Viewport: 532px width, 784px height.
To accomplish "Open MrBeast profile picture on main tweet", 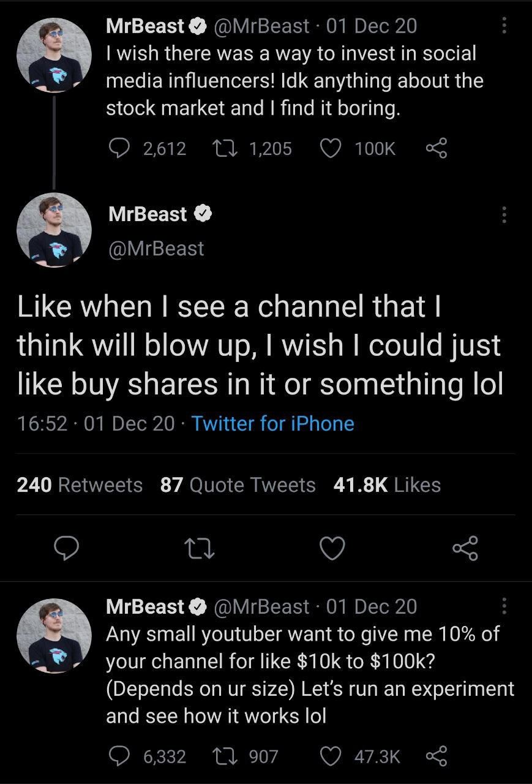I will 54,231.
